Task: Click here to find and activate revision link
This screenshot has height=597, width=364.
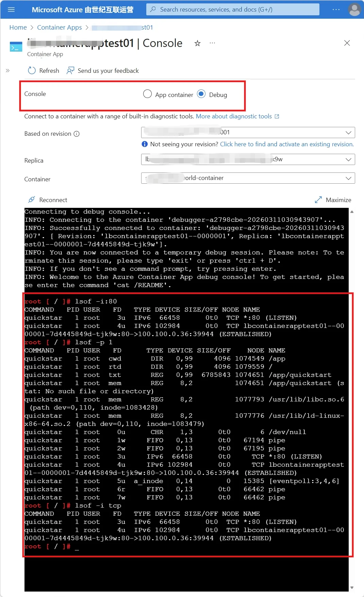Action: (287, 144)
